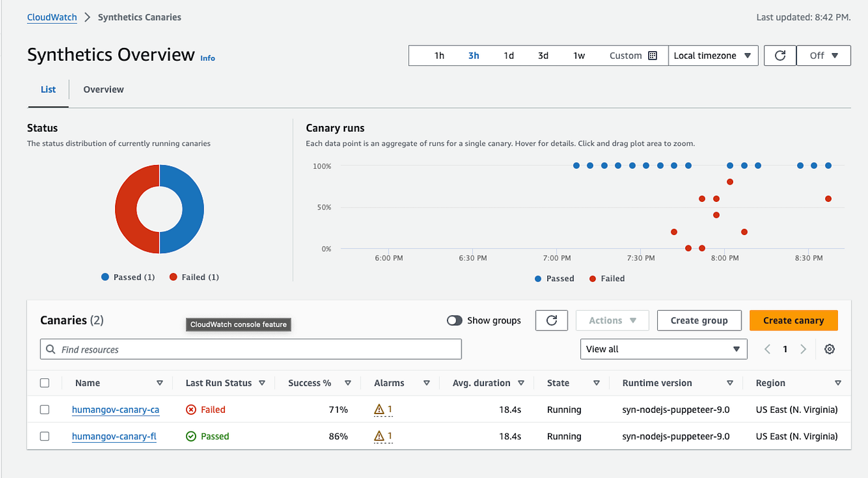Viewport: 868px width, 478px height.
Task: Click the refresh icon beside the timezone selector
Action: [x=780, y=56]
